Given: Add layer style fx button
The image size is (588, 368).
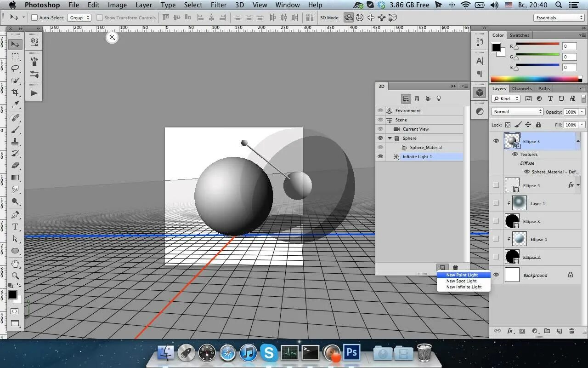Looking at the screenshot, I should [510, 331].
